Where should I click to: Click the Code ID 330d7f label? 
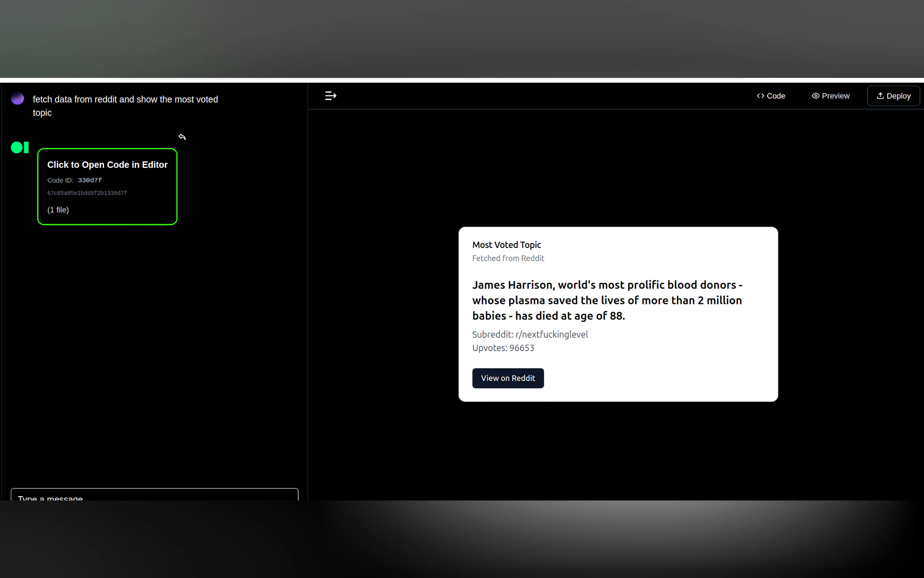(x=75, y=180)
